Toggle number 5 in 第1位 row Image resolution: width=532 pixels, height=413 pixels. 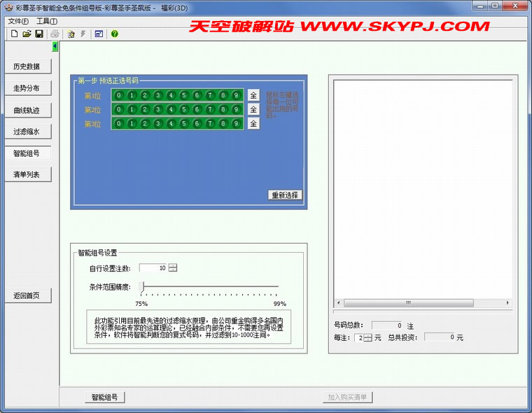[183, 95]
